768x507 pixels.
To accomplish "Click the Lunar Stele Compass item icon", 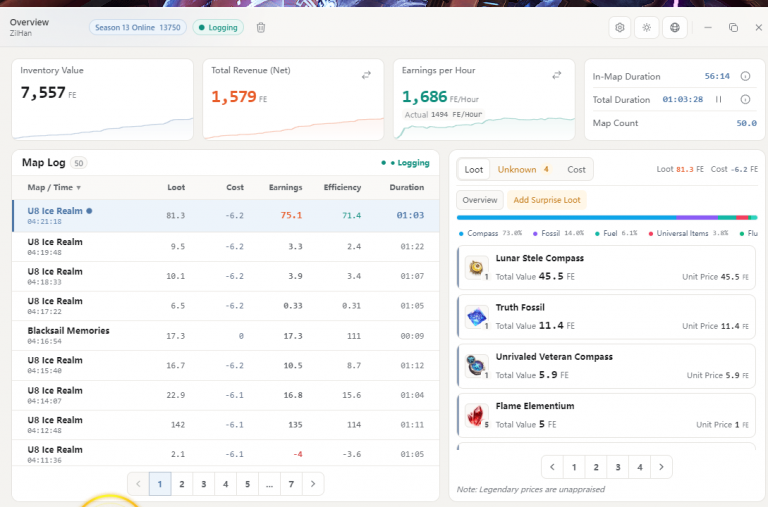I will [476, 267].
